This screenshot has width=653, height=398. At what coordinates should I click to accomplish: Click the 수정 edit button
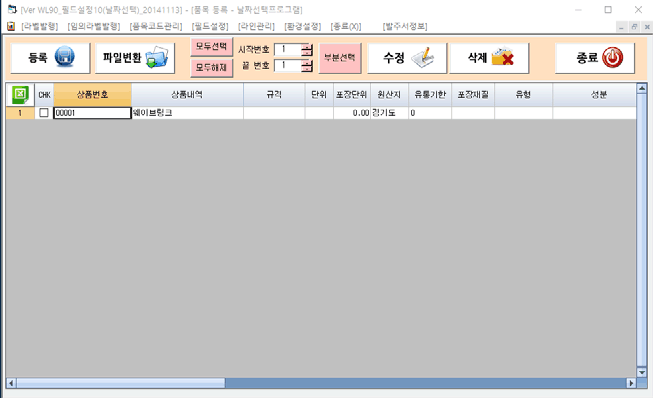[407, 58]
